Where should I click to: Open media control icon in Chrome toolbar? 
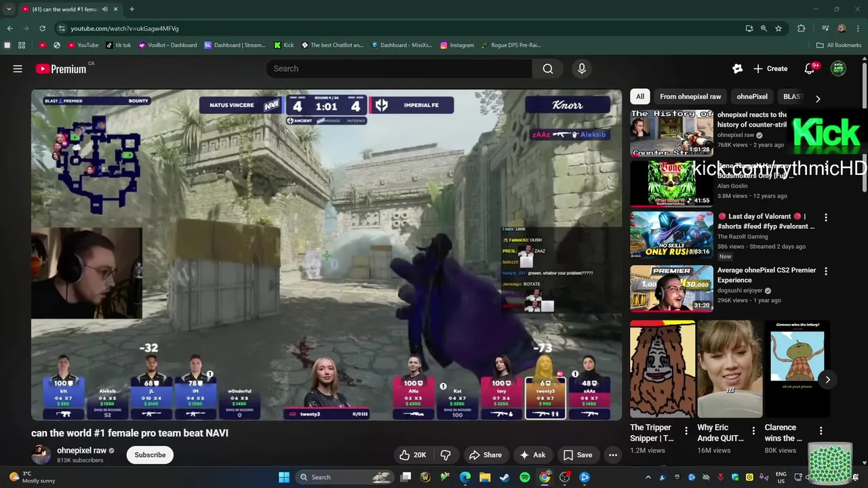[x=825, y=28]
